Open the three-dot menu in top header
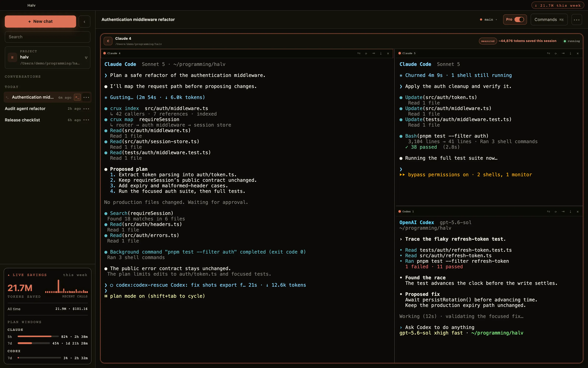This screenshot has width=588, height=368. (577, 20)
